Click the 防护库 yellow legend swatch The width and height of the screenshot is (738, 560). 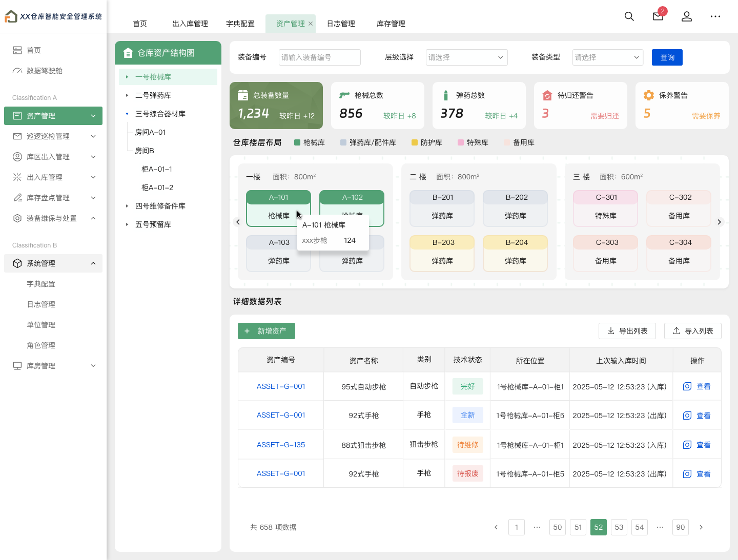point(415,142)
